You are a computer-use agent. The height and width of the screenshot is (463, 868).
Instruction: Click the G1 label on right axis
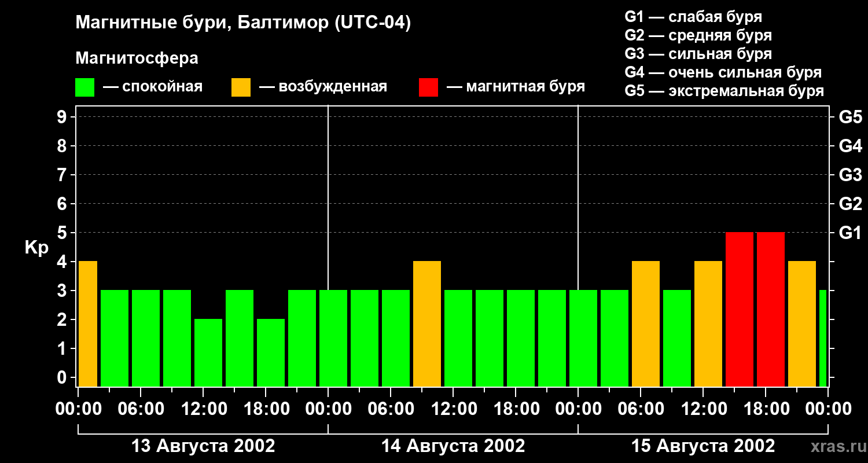[x=850, y=233]
